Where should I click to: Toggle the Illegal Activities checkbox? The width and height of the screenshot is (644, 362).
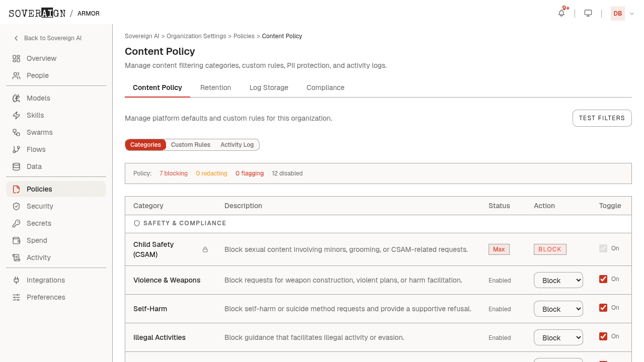pyautogui.click(x=603, y=336)
